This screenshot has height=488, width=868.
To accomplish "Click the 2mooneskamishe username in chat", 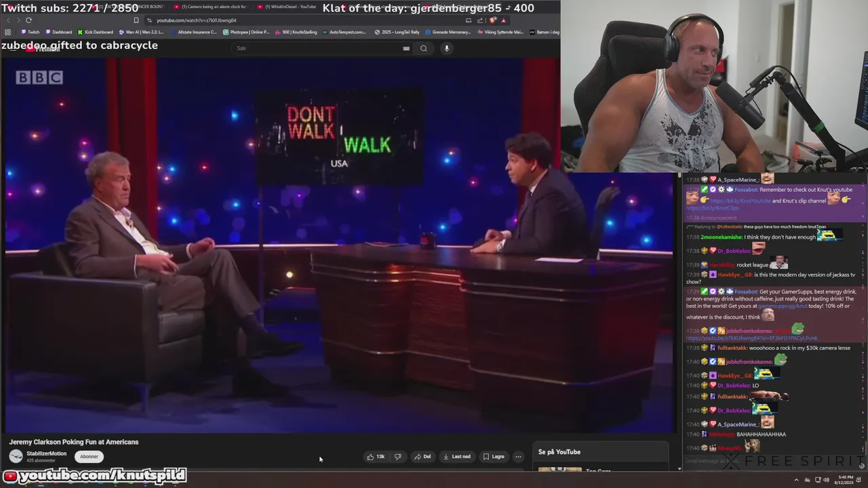I will 722,237.
